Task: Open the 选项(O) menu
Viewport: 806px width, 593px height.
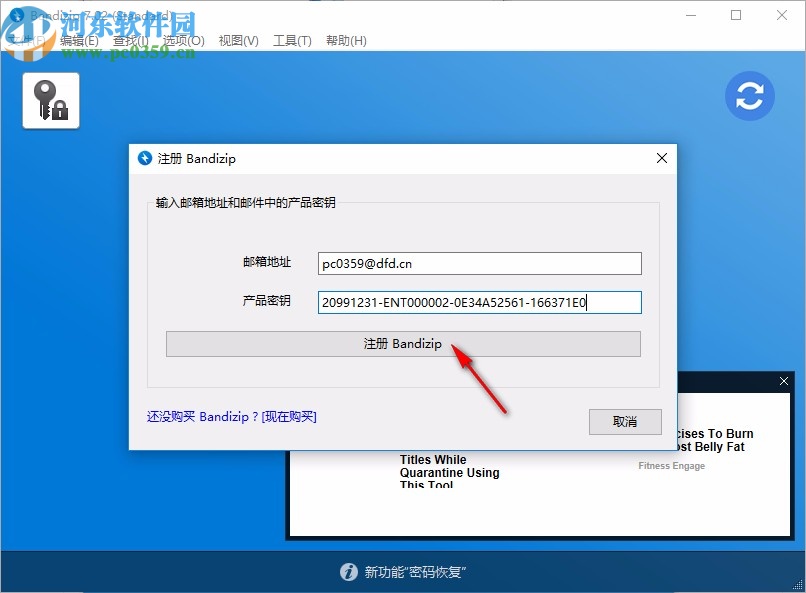Action: (186, 40)
